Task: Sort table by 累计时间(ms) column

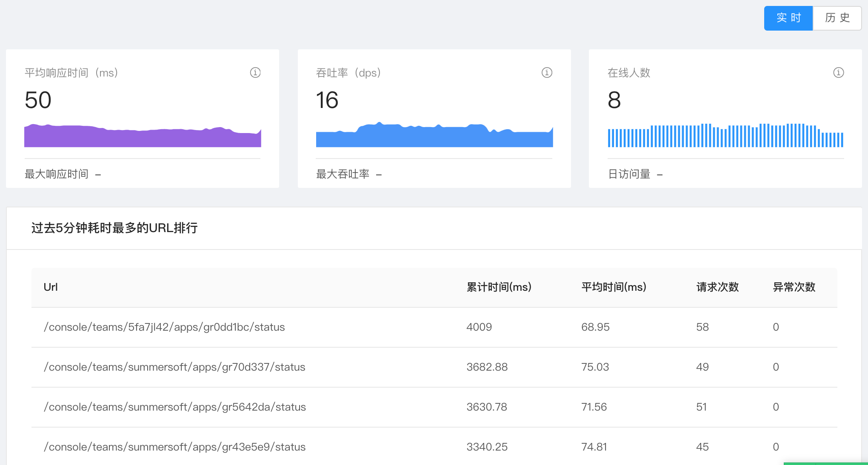Action: [498, 287]
